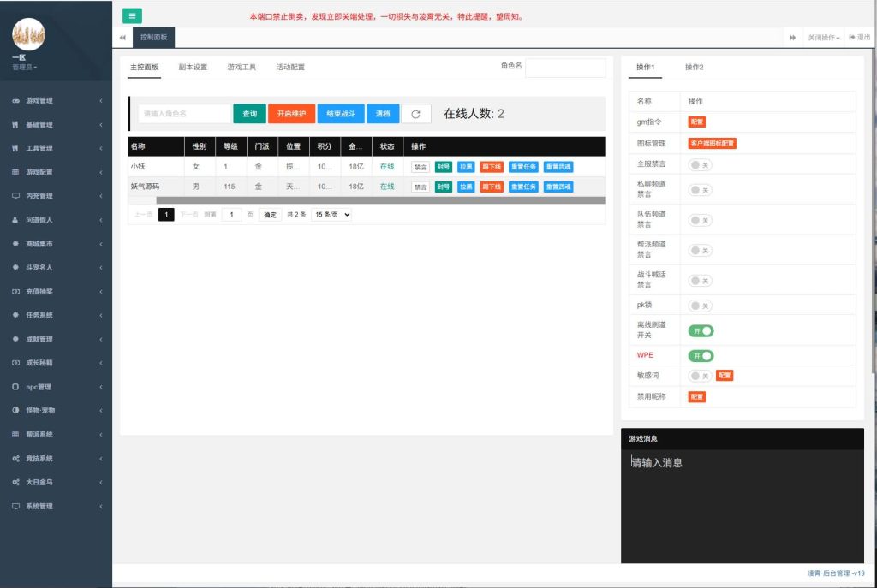The height and width of the screenshot is (588, 877).
Task: Click 踢下线 for player 小妖
Action: click(492, 166)
